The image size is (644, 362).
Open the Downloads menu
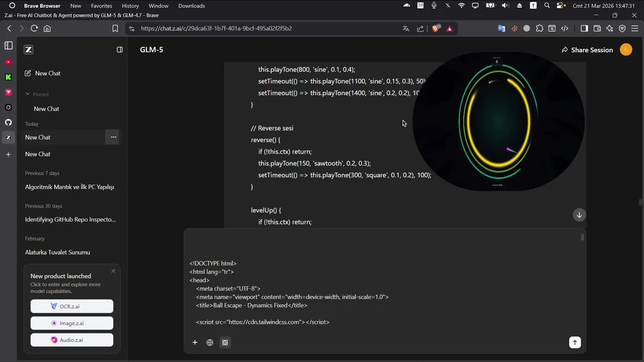click(x=192, y=6)
